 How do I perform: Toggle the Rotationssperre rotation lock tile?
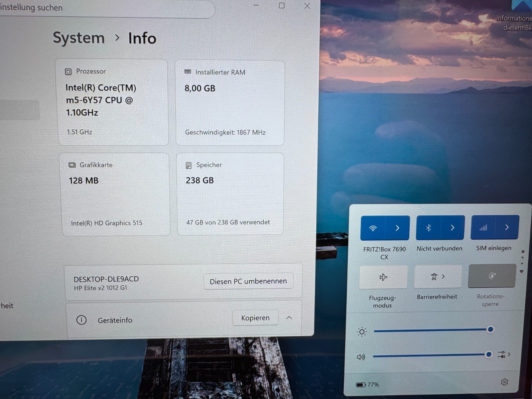[492, 276]
